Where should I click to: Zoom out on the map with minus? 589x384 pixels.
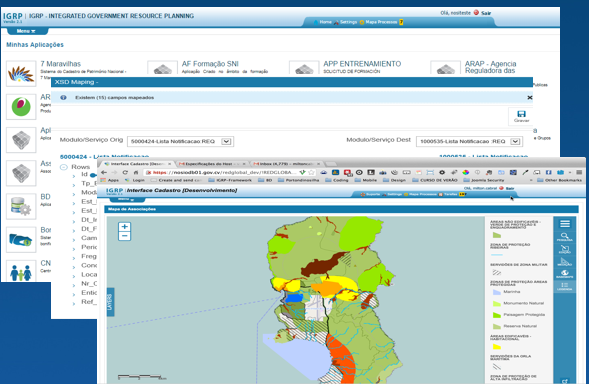coord(124,236)
